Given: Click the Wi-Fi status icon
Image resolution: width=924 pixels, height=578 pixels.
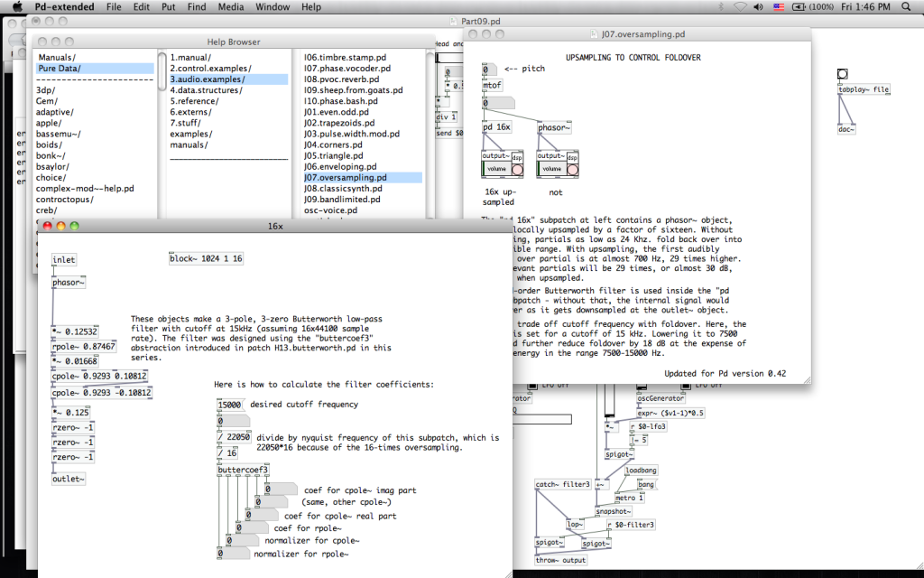Looking at the screenshot, I should (x=739, y=7).
